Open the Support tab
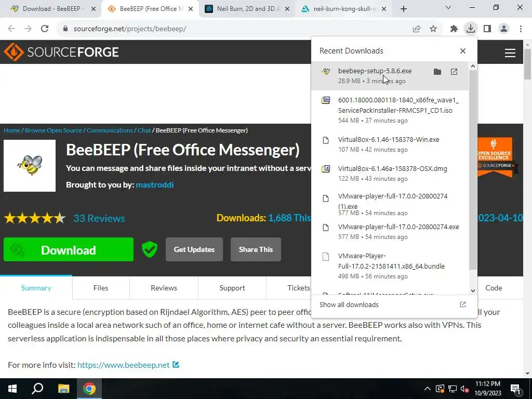Viewport: 532px width, 399px height. (x=232, y=288)
